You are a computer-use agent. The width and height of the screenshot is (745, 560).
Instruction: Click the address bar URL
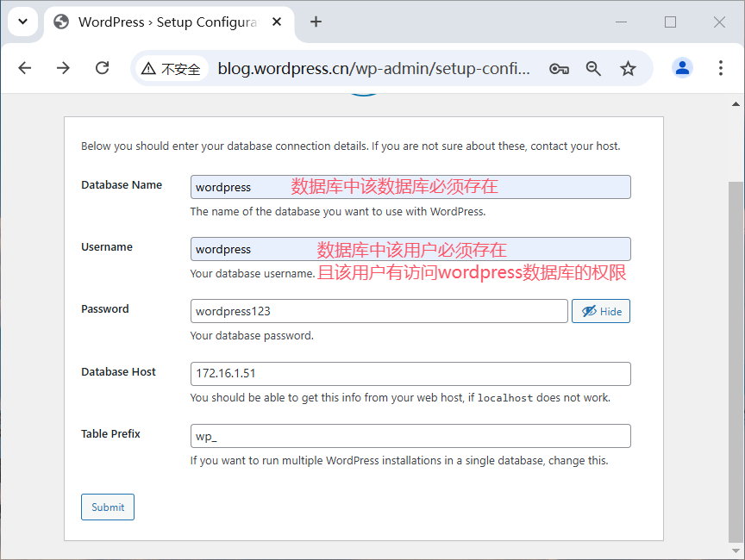point(373,69)
